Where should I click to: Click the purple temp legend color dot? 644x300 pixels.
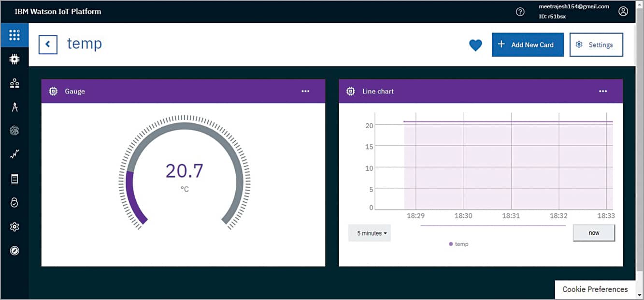tap(451, 244)
